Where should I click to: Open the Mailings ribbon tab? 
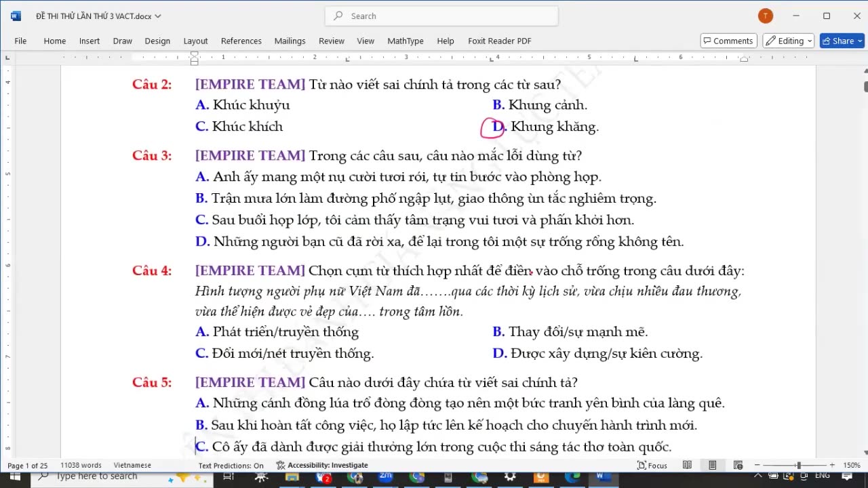click(290, 41)
